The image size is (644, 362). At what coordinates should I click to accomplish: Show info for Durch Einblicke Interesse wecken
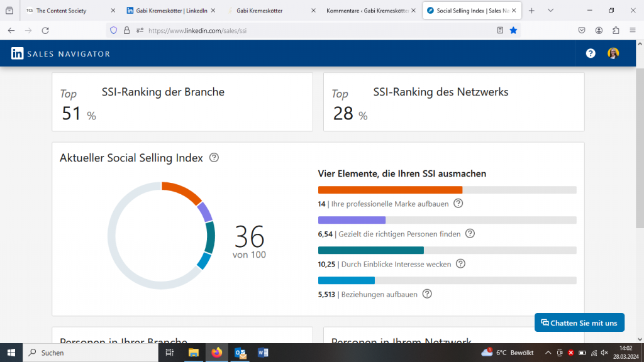(x=460, y=264)
